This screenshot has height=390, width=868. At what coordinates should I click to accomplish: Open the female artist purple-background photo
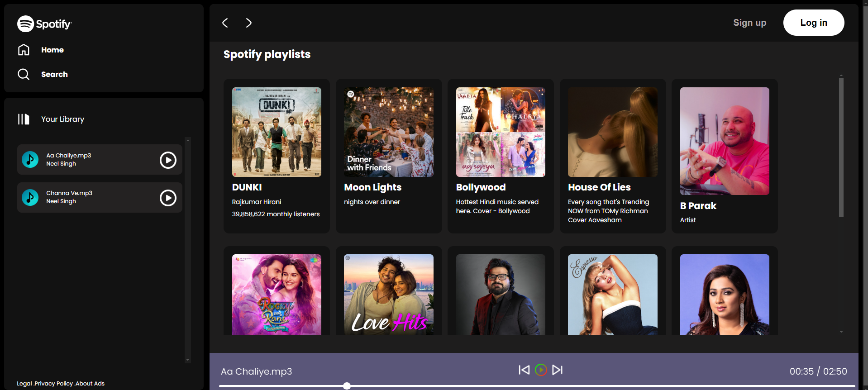[x=725, y=295]
